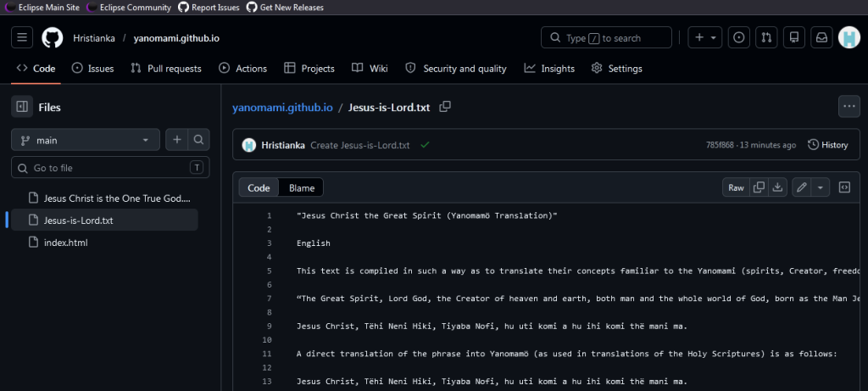Copy the file path icon
Image resolution: width=868 pixels, height=391 pixels.
tap(445, 107)
